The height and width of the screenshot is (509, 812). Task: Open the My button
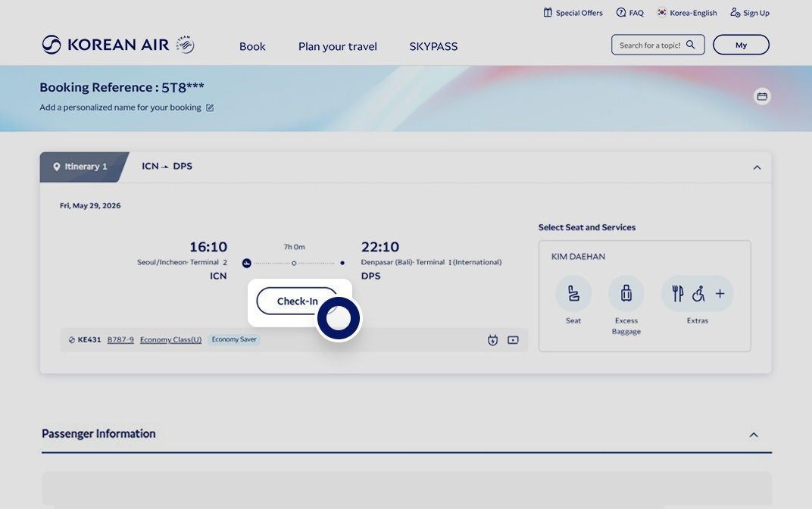[x=741, y=45]
